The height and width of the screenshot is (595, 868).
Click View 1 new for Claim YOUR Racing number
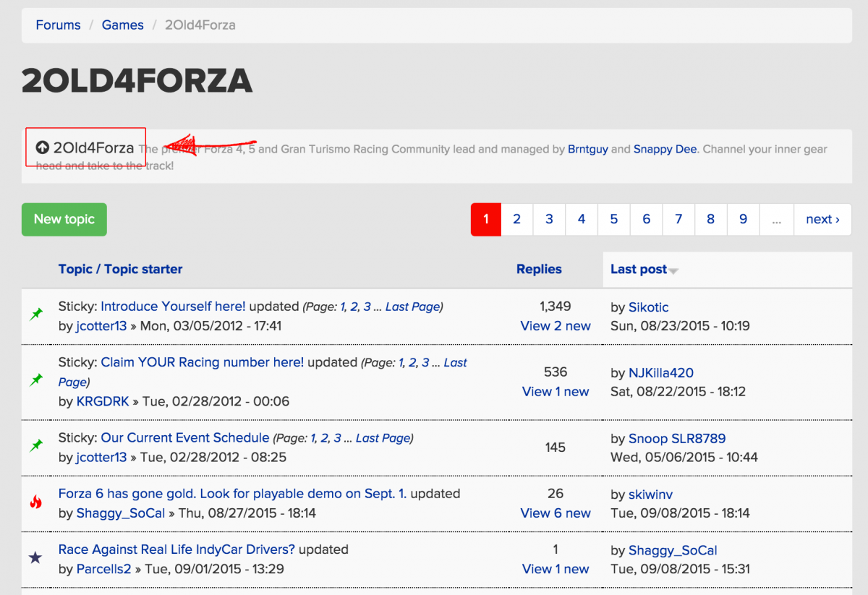pyautogui.click(x=556, y=392)
